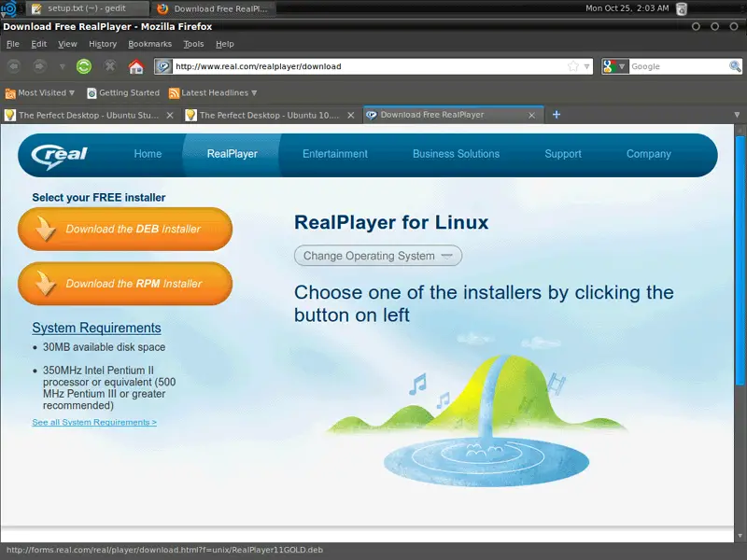The width and height of the screenshot is (747, 560).
Task: Open the Tools menu
Action: tap(193, 44)
